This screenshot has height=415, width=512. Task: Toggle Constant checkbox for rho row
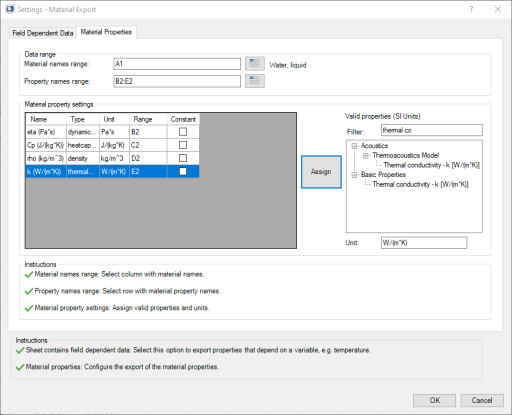tap(183, 158)
